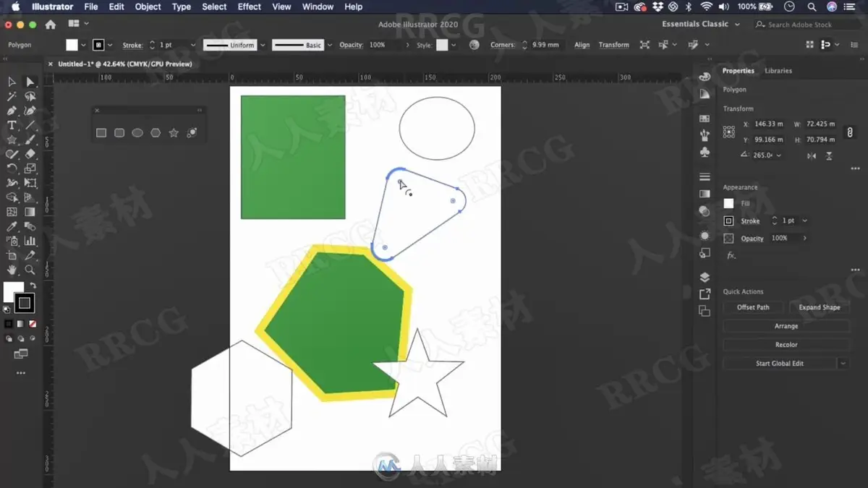
Task: Click the Offset Path button
Action: pos(753,307)
